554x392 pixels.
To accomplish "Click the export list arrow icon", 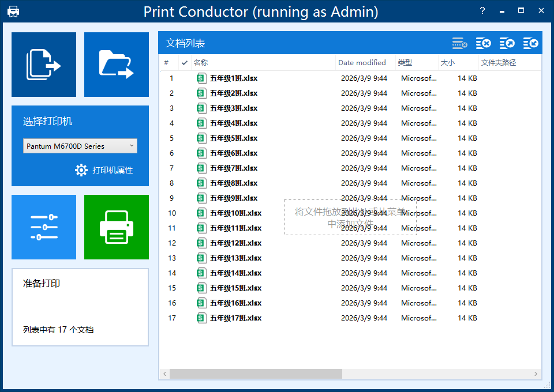I will pos(507,43).
